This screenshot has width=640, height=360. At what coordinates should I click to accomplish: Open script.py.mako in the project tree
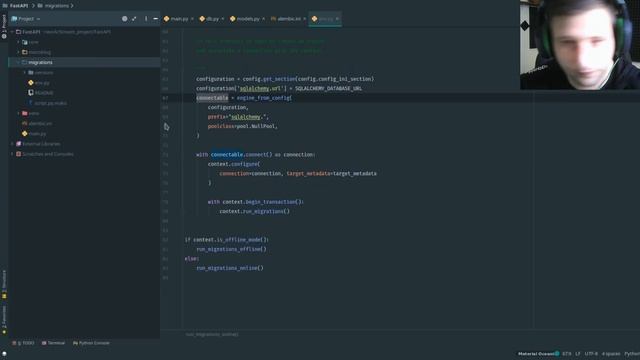[x=50, y=103]
